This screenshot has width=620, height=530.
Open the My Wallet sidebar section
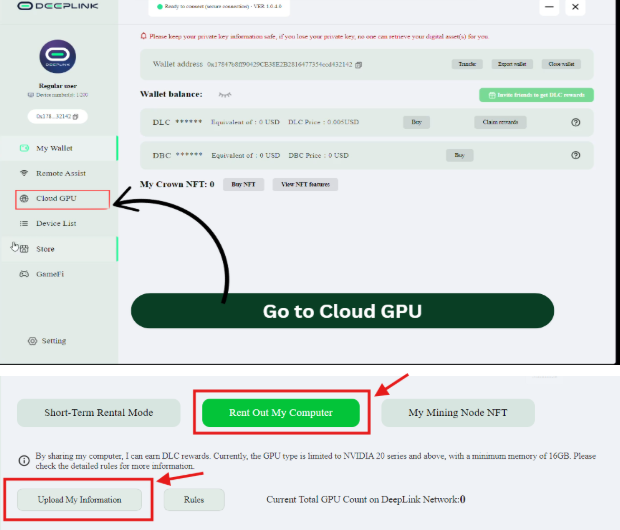point(59,148)
